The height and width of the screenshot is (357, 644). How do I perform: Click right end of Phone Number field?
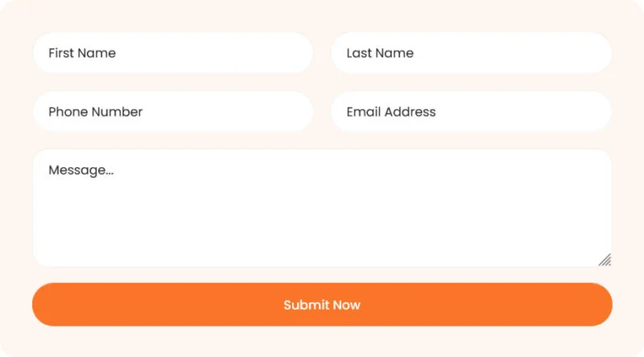click(295, 111)
